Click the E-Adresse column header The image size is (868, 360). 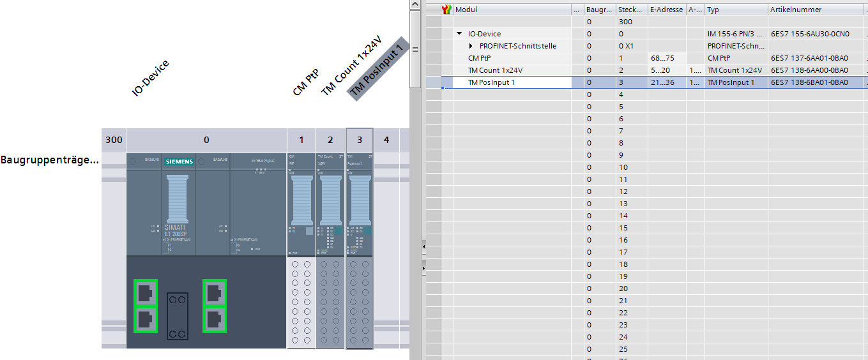667,10
